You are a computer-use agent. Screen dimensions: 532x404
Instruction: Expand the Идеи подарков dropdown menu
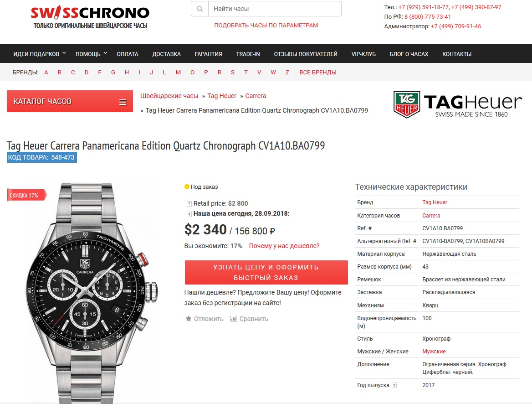coord(39,54)
